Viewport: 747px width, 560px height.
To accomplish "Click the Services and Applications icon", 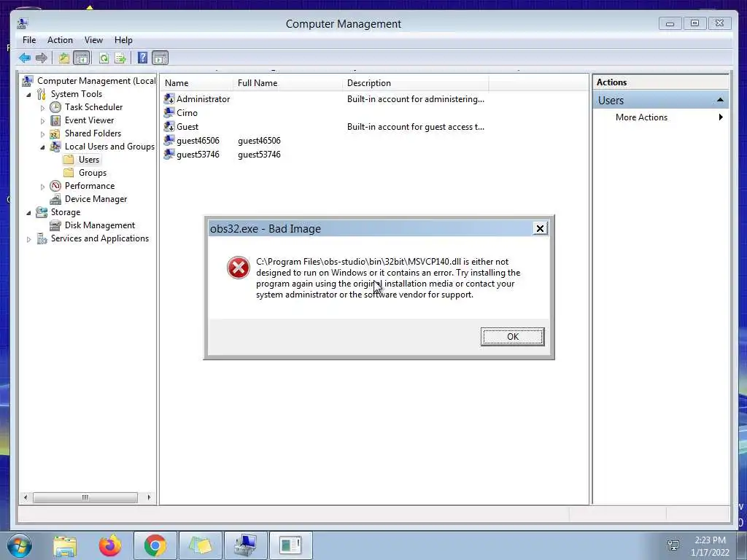I will pyautogui.click(x=42, y=238).
